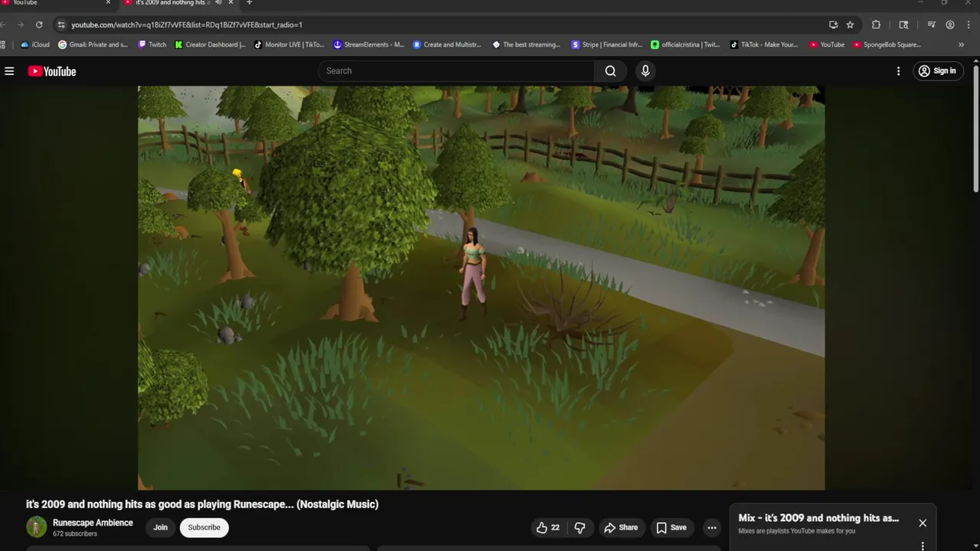Open Mix playlist panel options menu

tap(923, 546)
